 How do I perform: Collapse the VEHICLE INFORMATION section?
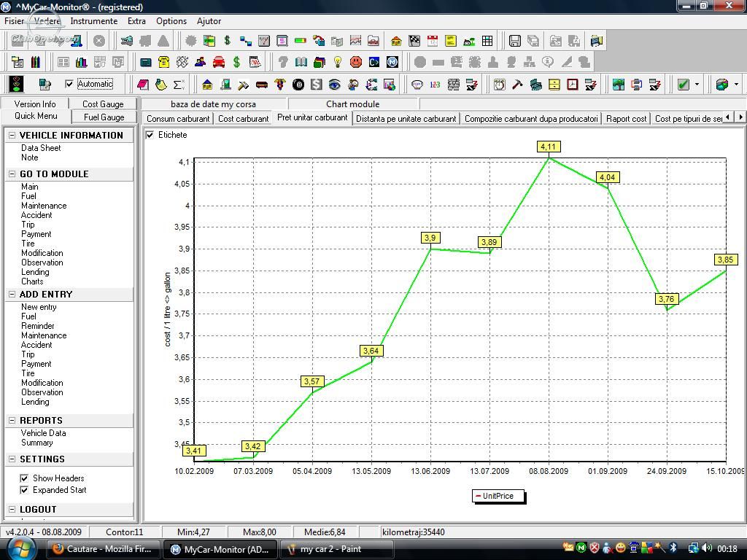12,135
